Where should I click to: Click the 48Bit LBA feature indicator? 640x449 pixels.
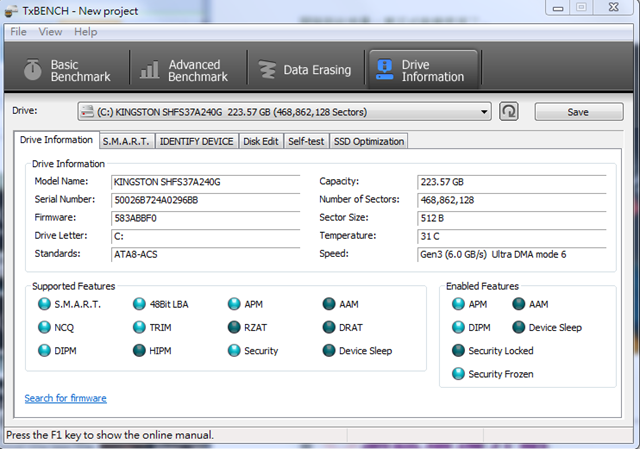tap(139, 304)
